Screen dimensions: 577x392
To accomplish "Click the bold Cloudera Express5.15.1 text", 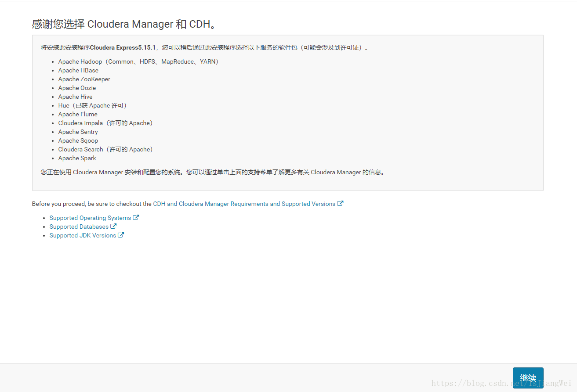I will click(123, 47).
